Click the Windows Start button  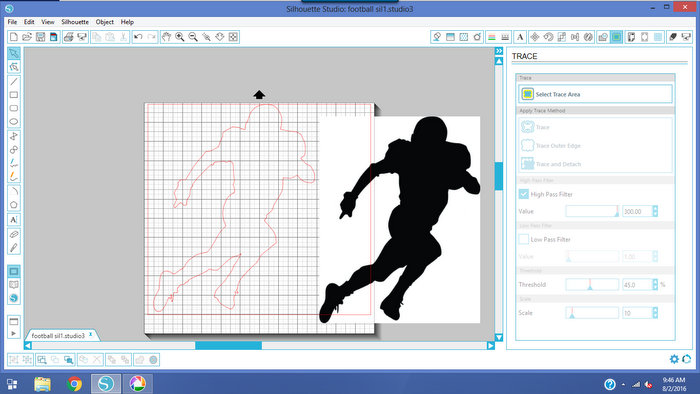click(x=12, y=384)
